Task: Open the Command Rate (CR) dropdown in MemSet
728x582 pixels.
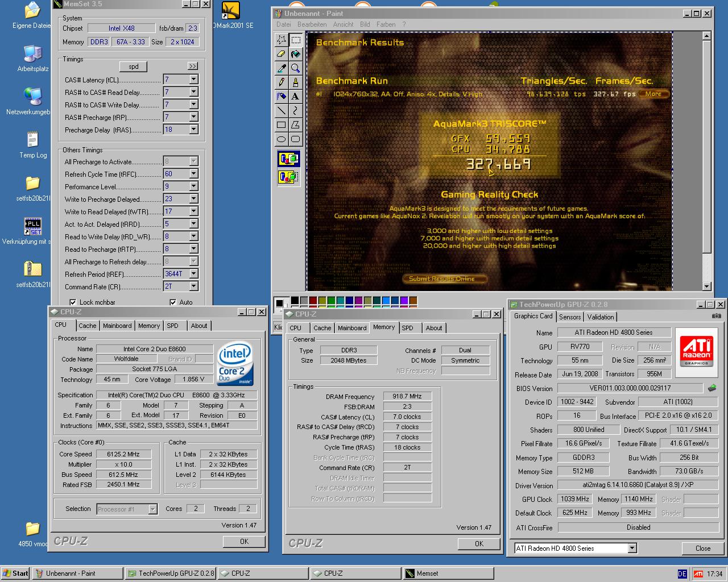Action: (193, 286)
